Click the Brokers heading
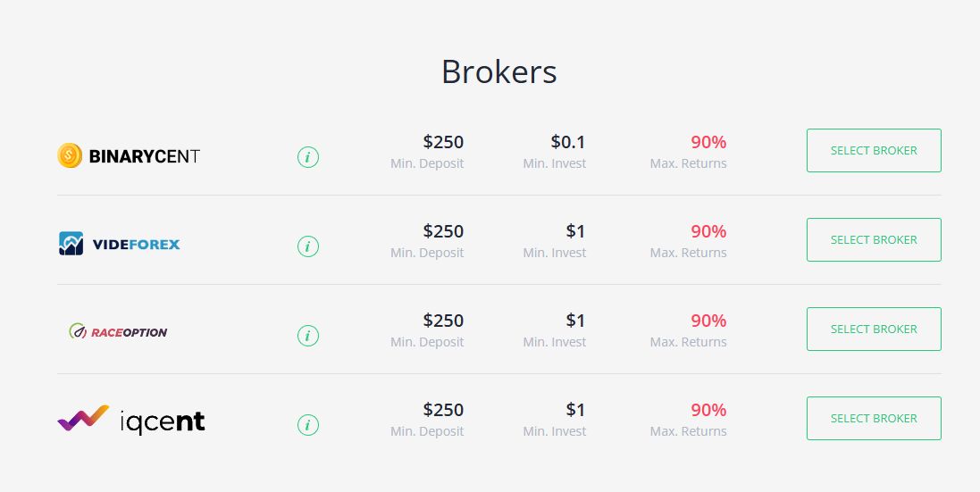 coord(498,71)
